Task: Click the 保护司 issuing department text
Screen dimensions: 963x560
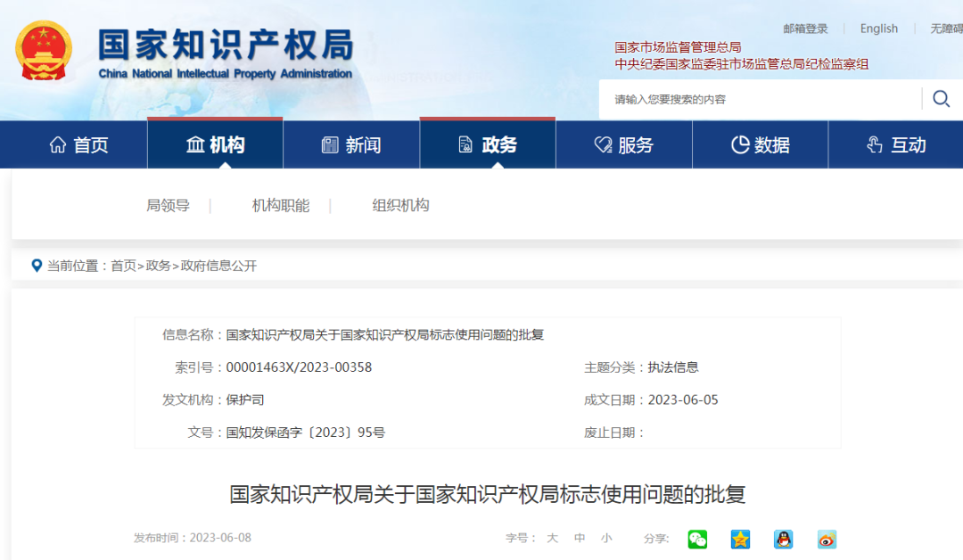Action: 245,399
